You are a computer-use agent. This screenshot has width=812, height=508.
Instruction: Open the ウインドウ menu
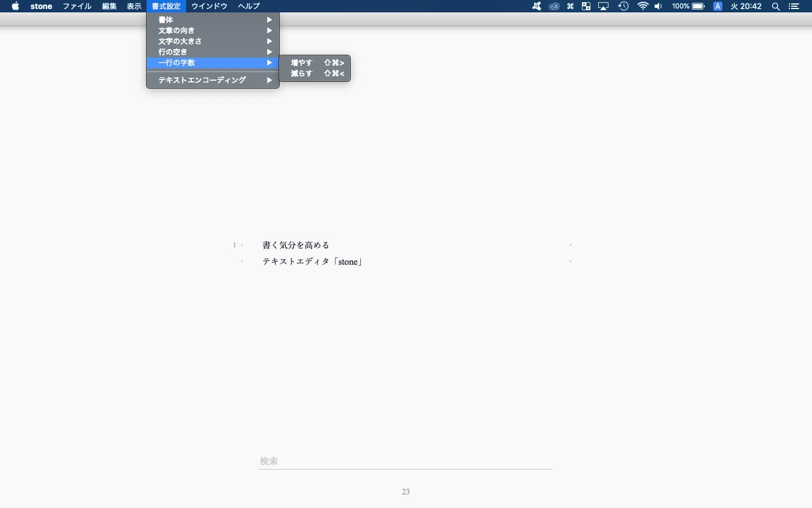click(209, 6)
